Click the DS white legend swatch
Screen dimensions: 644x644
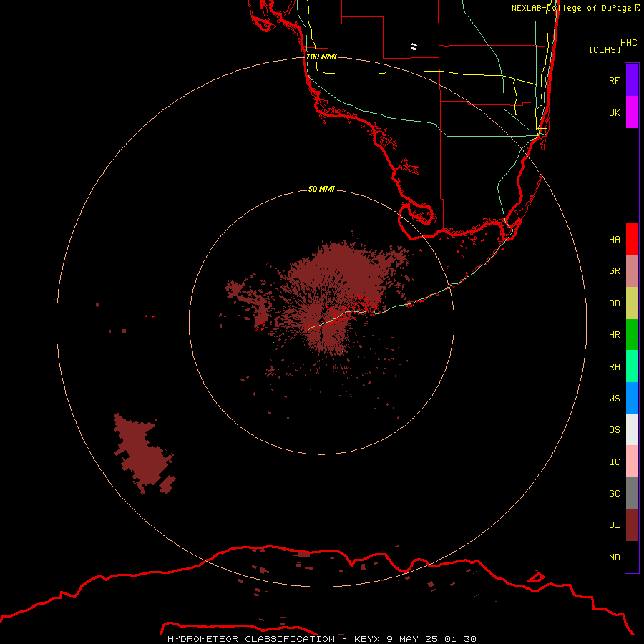tap(632, 429)
